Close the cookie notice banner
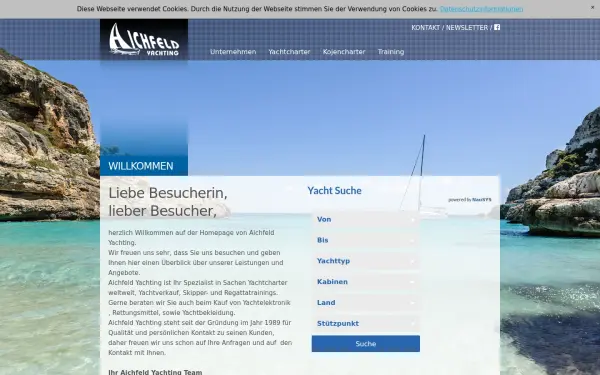 coord(592,7)
